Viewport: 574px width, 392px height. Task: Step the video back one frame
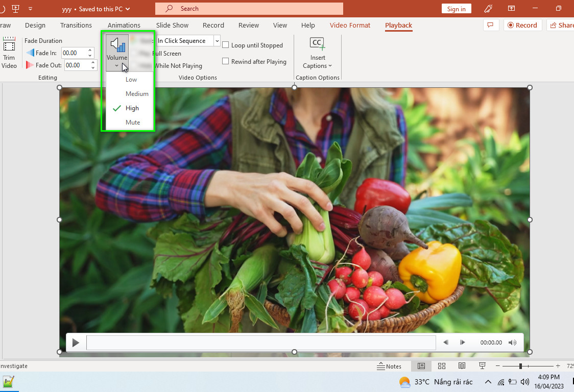pos(445,342)
